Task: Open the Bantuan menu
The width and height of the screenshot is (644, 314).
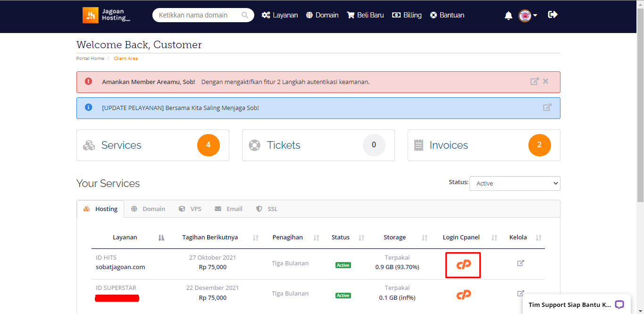Action: (447, 15)
